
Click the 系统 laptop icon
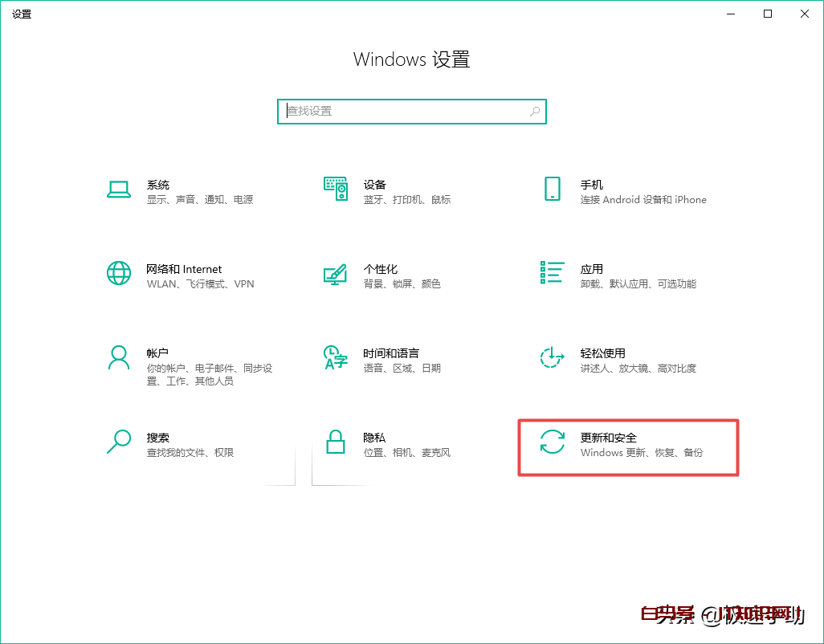(119, 190)
